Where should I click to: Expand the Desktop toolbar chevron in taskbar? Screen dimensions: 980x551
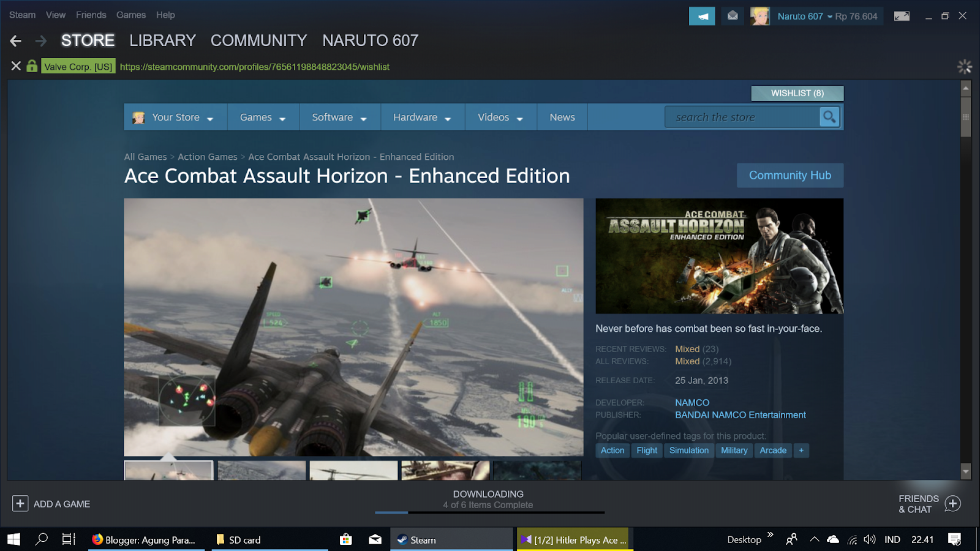[771, 534]
